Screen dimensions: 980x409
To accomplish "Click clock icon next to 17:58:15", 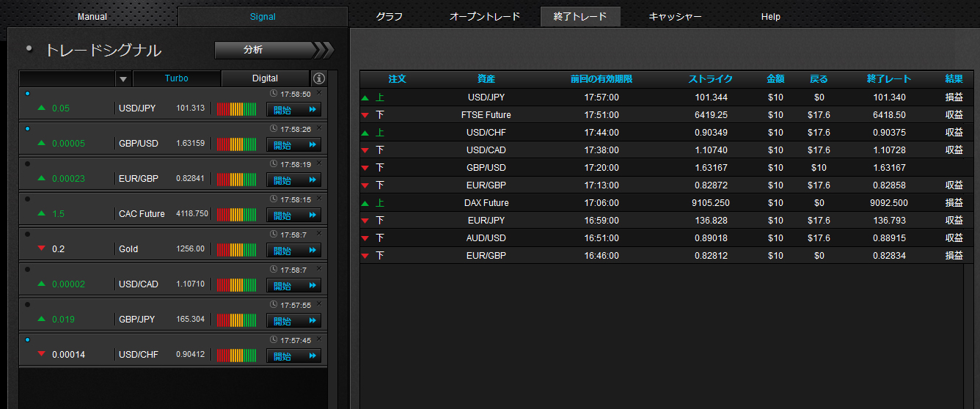I will [x=274, y=199].
